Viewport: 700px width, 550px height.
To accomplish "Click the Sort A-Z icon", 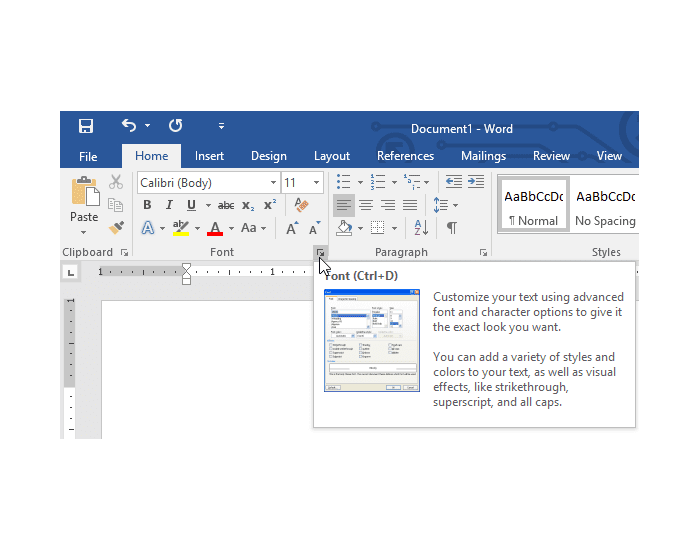I will coord(421,228).
